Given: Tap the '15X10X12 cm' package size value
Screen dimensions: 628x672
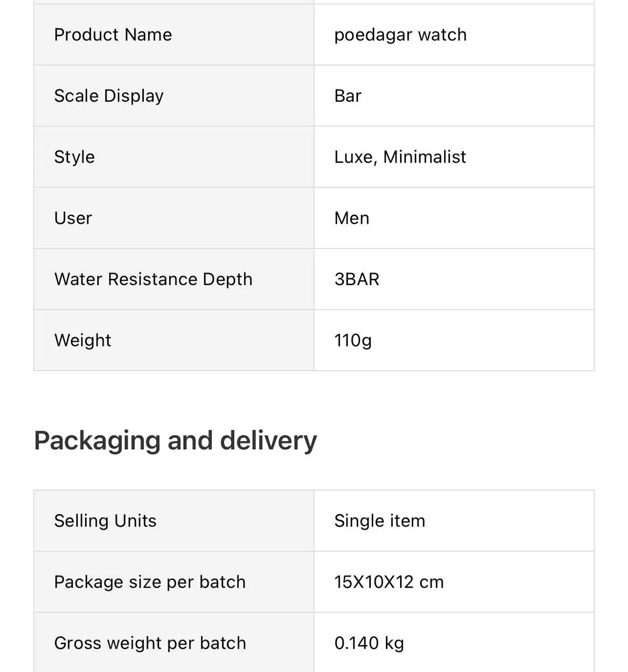Looking at the screenshot, I should pos(389,582).
